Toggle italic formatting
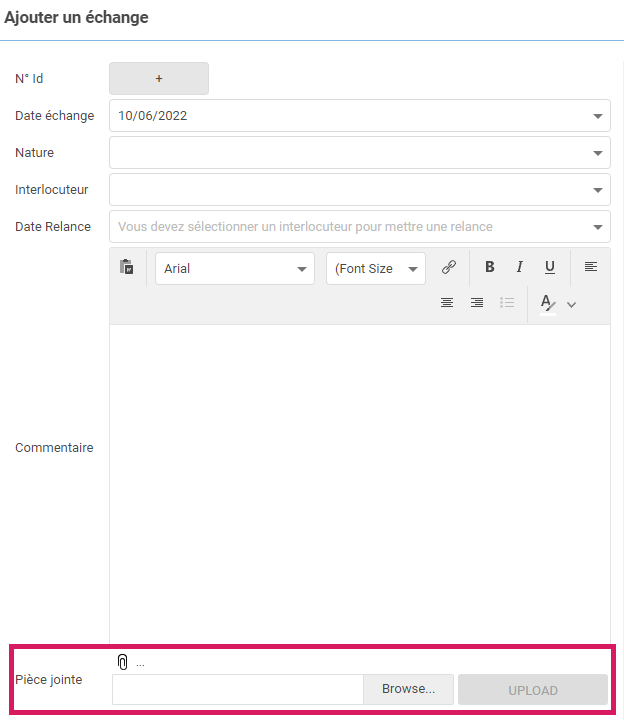Image resolution: width=624 pixels, height=720 pixels. click(x=520, y=267)
